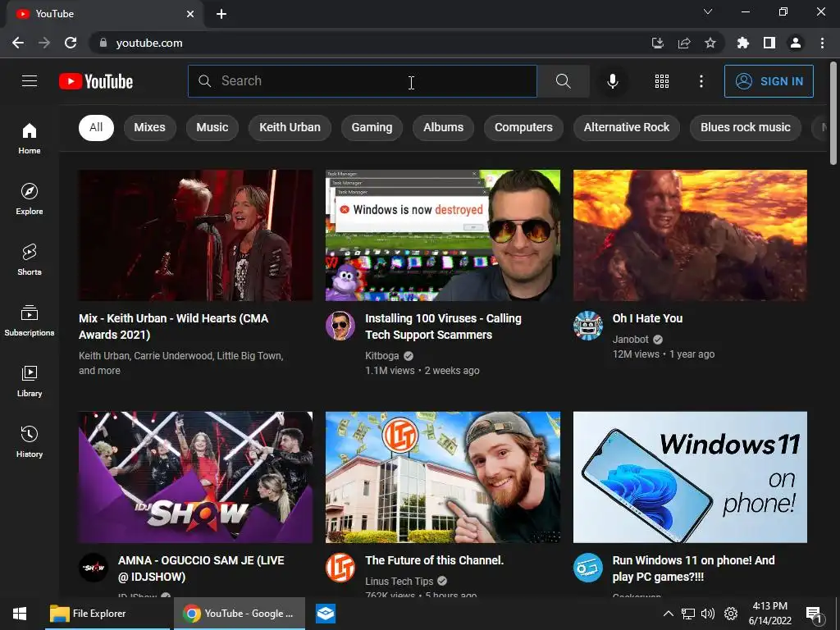Screen dimensions: 840x630
Task: Click Janobot channel avatar
Action: (x=587, y=325)
